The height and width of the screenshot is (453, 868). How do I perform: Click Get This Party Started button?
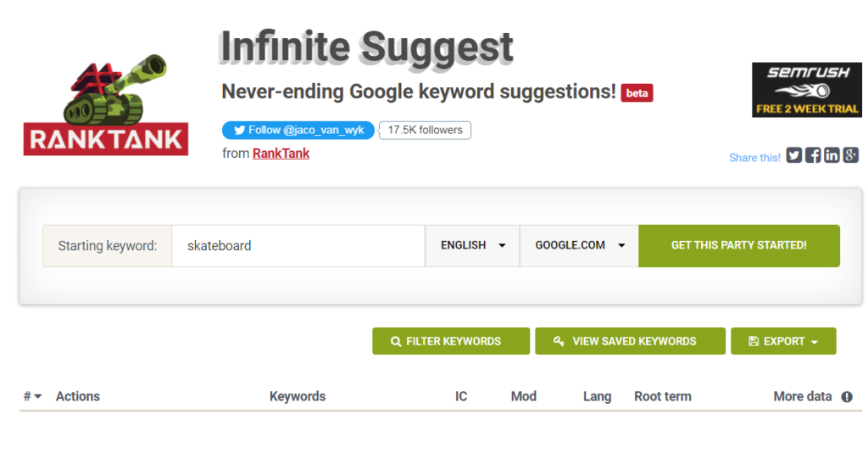739,245
